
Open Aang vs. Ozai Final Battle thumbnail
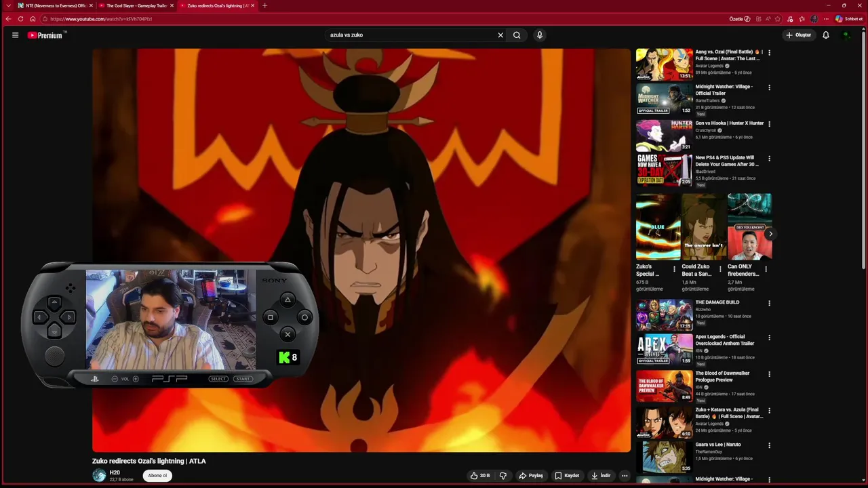pos(665,64)
